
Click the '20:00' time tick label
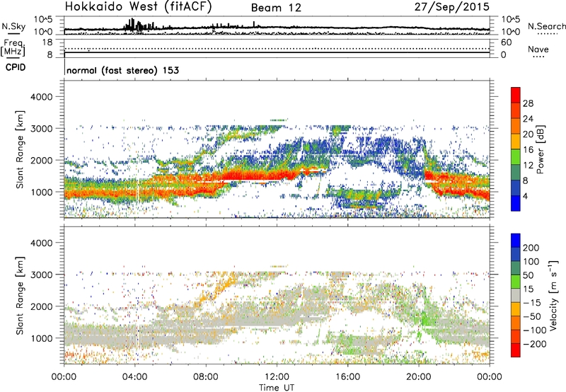419,377
